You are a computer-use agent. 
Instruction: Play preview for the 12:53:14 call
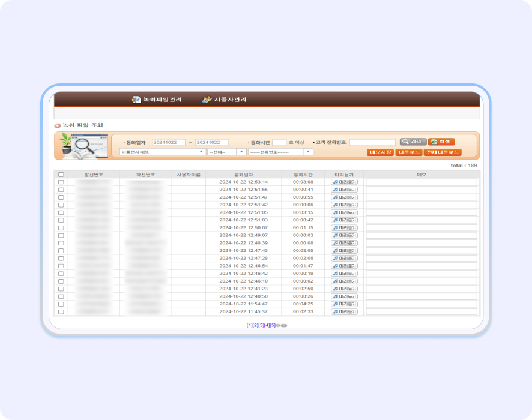(344, 182)
